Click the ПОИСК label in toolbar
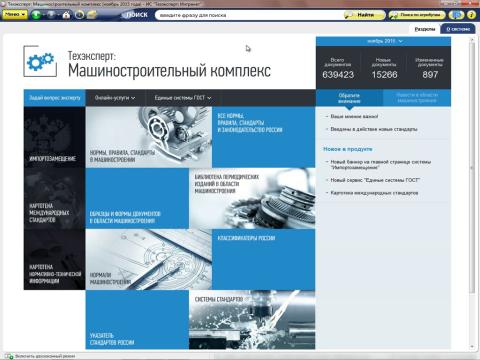 137,15
